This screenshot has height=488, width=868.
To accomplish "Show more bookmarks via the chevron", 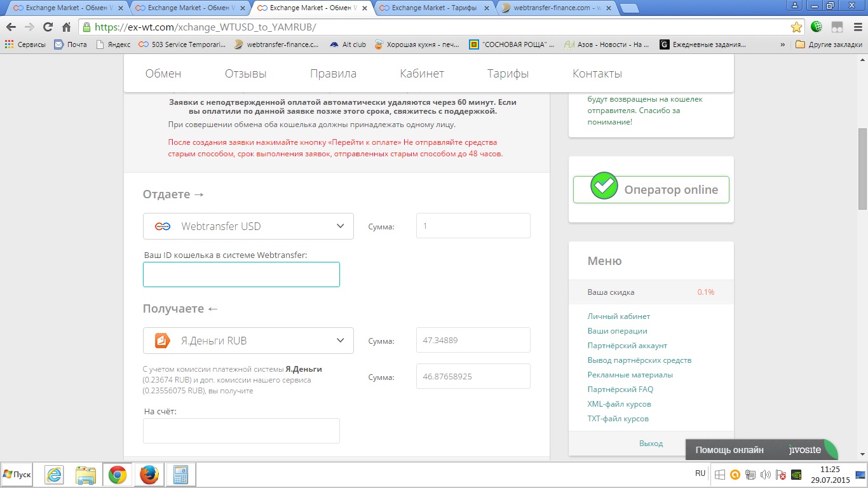I will coord(782,44).
